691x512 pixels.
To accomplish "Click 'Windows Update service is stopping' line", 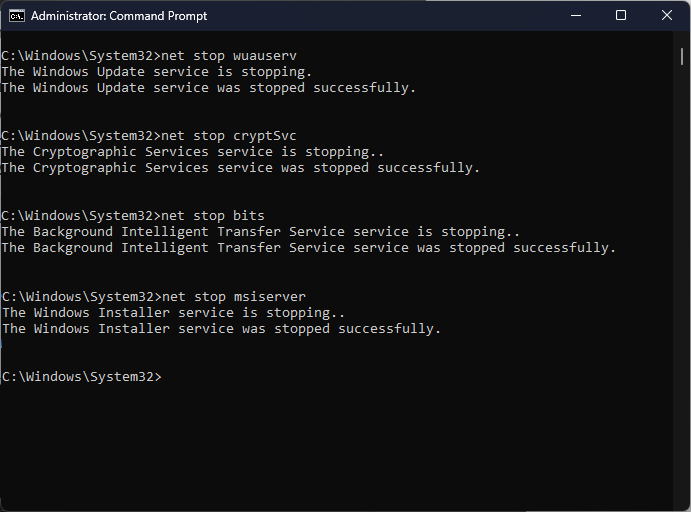I will click(x=157, y=72).
